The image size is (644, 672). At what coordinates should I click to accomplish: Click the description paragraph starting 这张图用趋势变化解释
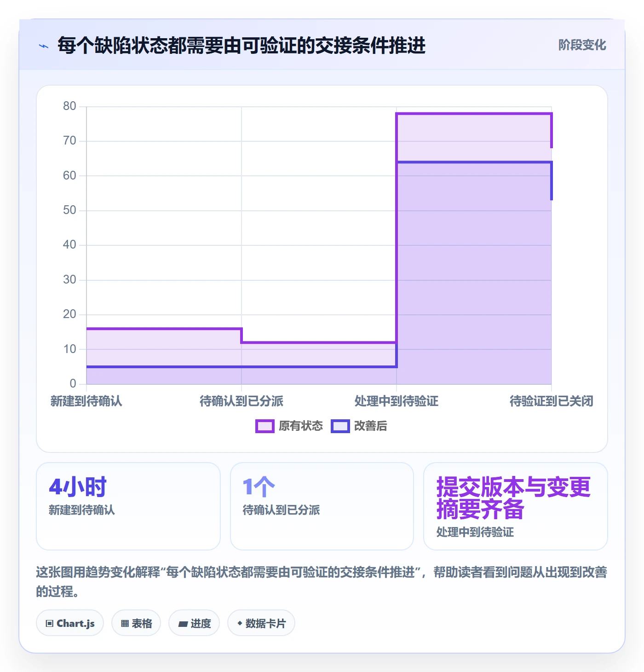[x=322, y=582]
